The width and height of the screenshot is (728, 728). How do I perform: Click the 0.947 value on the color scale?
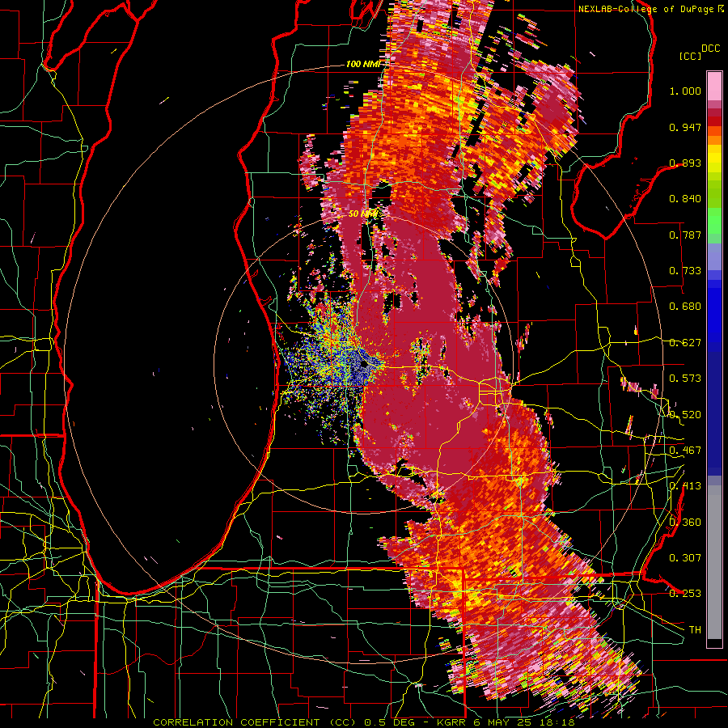(685, 127)
